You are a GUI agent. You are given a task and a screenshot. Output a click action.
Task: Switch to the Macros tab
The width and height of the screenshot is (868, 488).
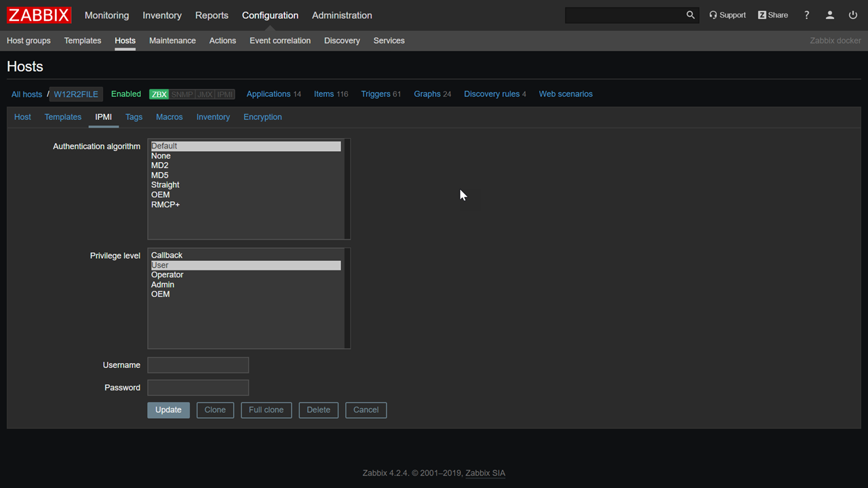(x=169, y=117)
